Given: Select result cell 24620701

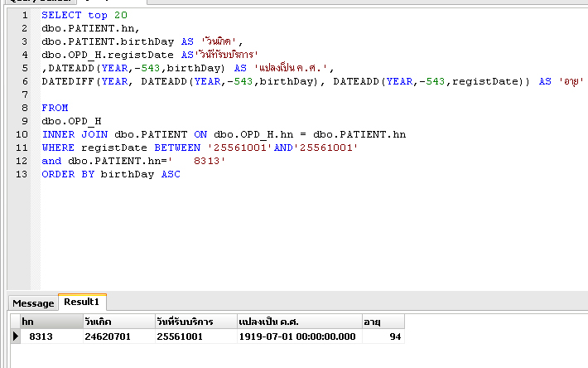Looking at the screenshot, I should click(x=119, y=337).
